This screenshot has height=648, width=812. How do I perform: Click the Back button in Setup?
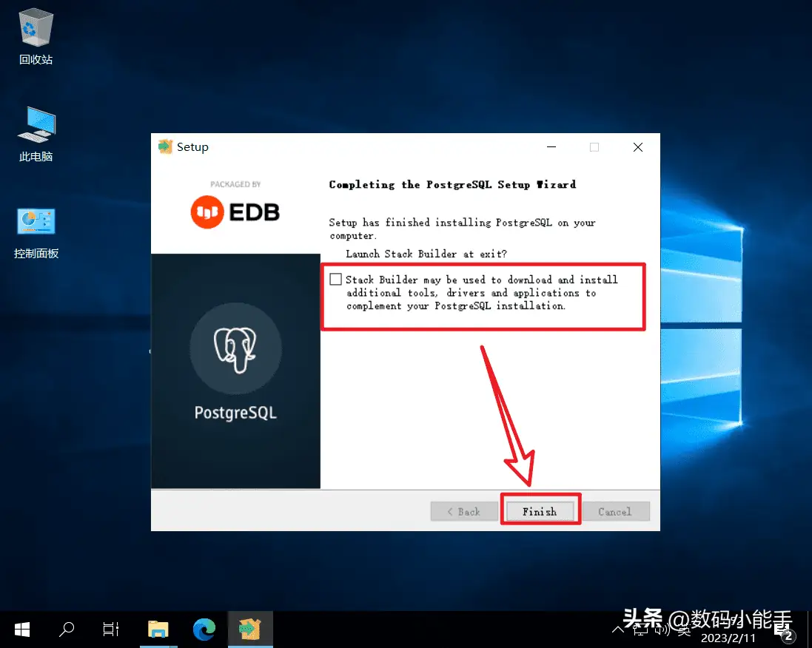point(464,511)
